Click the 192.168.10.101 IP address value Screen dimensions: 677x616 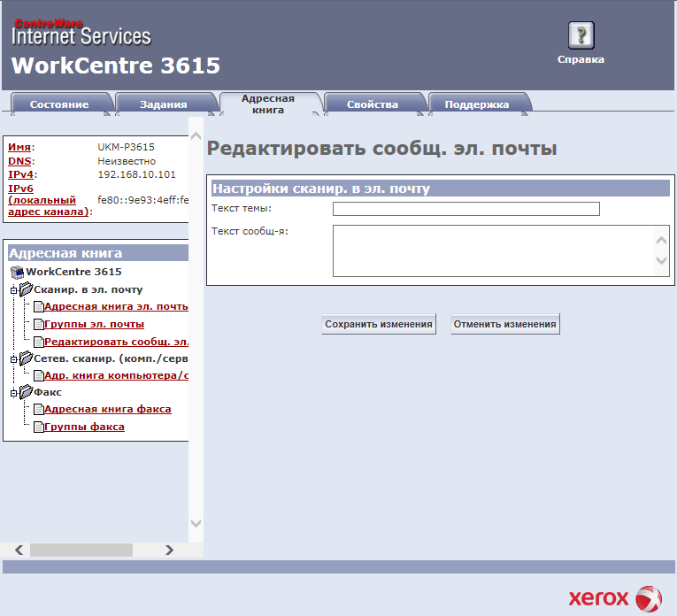point(137,175)
